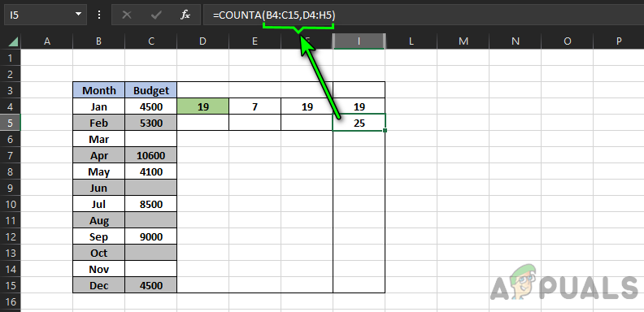Select row 3 header
644x312 pixels.
tap(11, 90)
